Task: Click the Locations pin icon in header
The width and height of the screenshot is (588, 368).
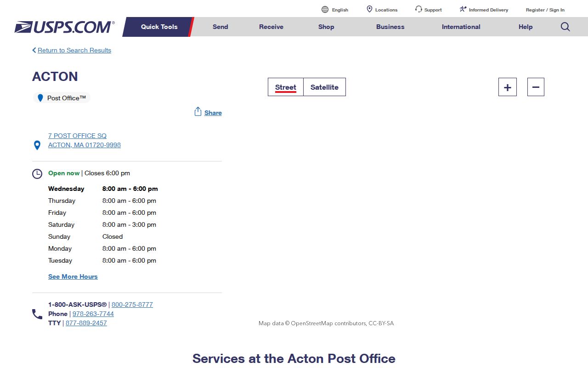Action: (369, 9)
